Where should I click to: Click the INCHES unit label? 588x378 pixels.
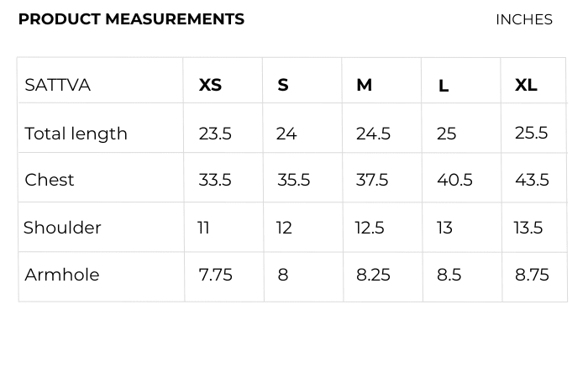523,19
